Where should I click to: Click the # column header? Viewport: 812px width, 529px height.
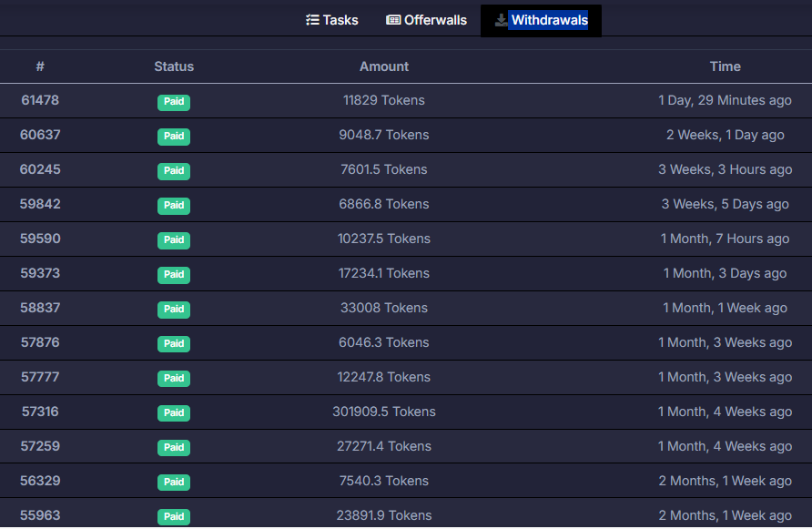tap(40, 66)
